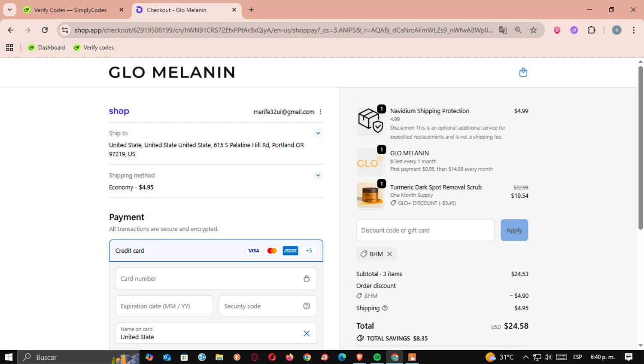Open the uBlock shield extension
Image resolution: width=644 pixels, height=364 pixels.
(x=557, y=30)
